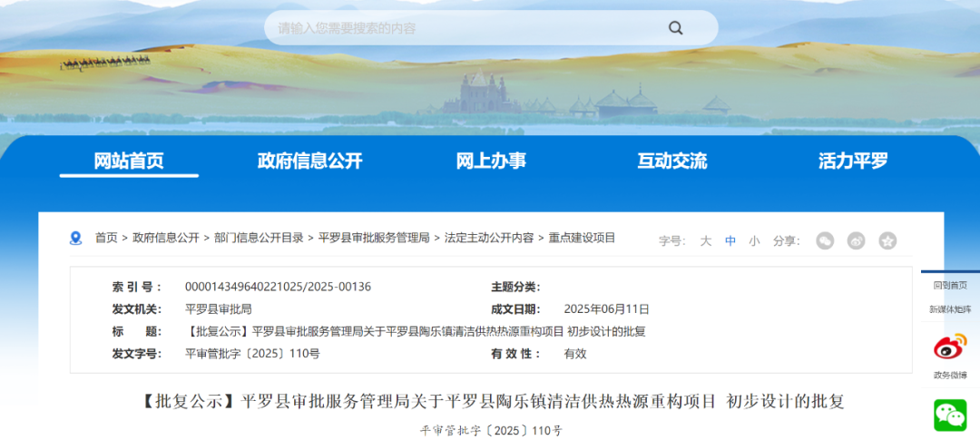Click the 部门信息公开目录 breadcrumb link
Image resolution: width=980 pixels, height=440 pixels.
click(259, 238)
